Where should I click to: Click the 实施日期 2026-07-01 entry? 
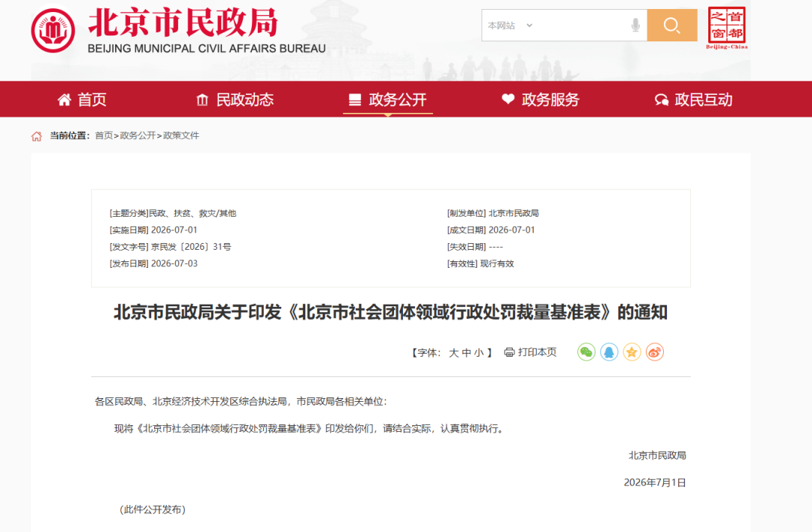(153, 230)
